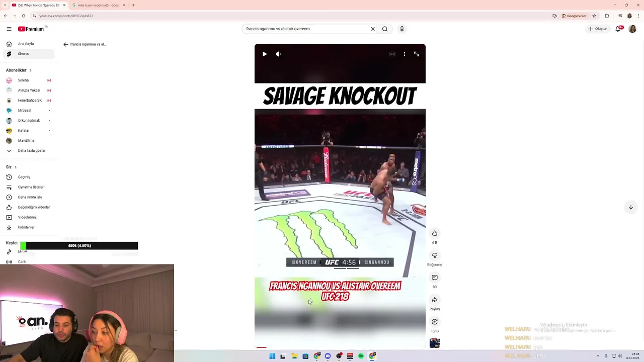
Task: Click the Oluştur create button
Action: (598, 29)
